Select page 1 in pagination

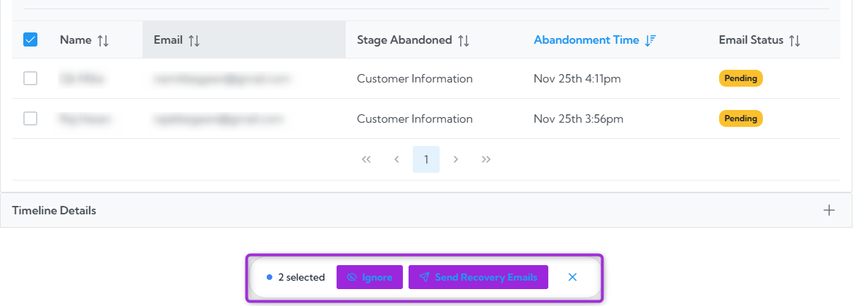pos(426,159)
